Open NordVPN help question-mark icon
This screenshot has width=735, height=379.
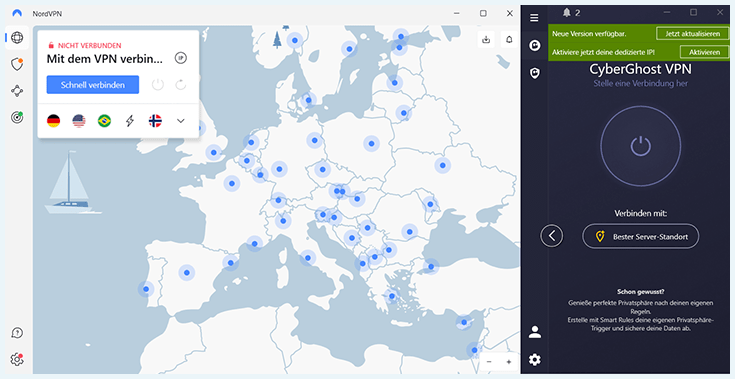tap(17, 333)
